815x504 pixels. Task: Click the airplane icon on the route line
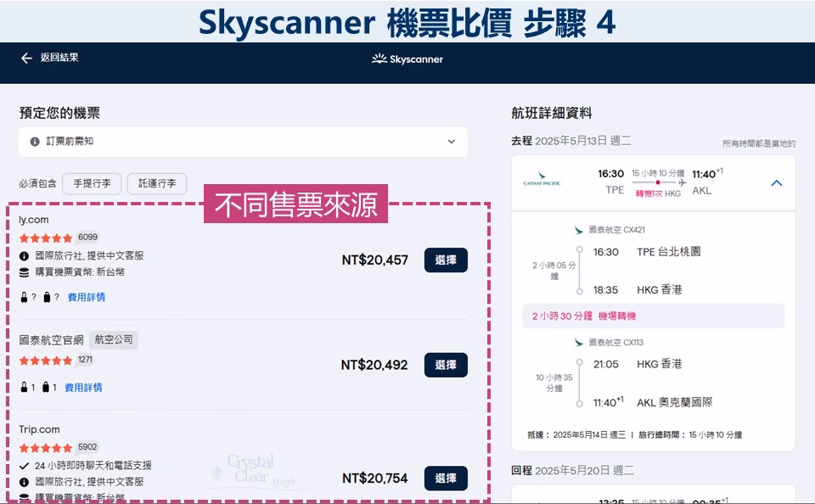[x=682, y=182]
